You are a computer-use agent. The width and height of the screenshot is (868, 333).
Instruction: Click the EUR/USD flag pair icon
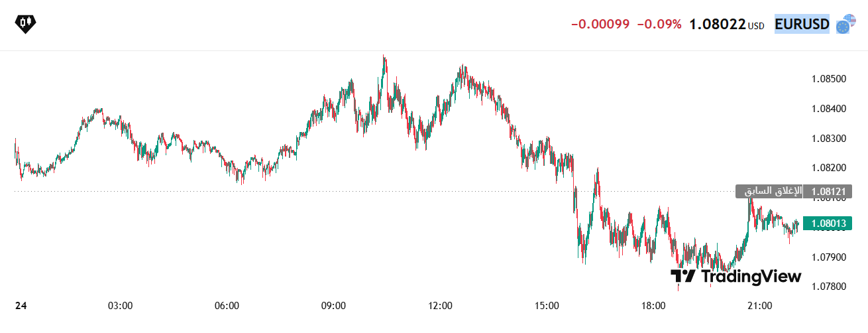(x=845, y=24)
